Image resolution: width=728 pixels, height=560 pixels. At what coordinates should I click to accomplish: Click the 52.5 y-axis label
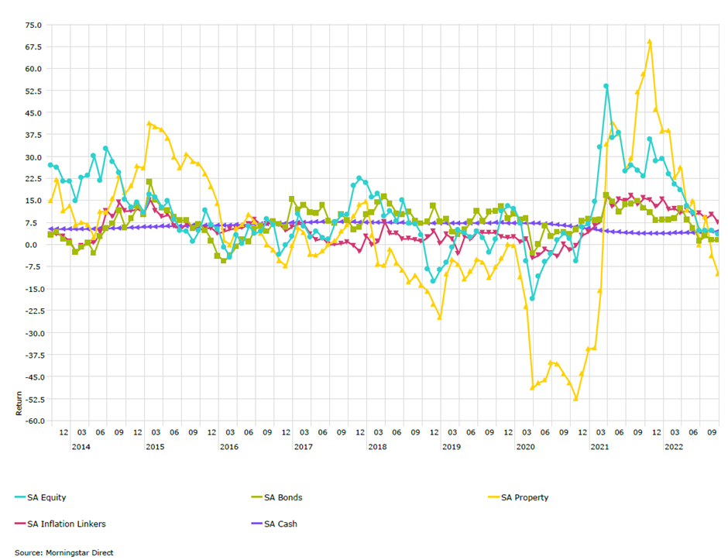33,91
